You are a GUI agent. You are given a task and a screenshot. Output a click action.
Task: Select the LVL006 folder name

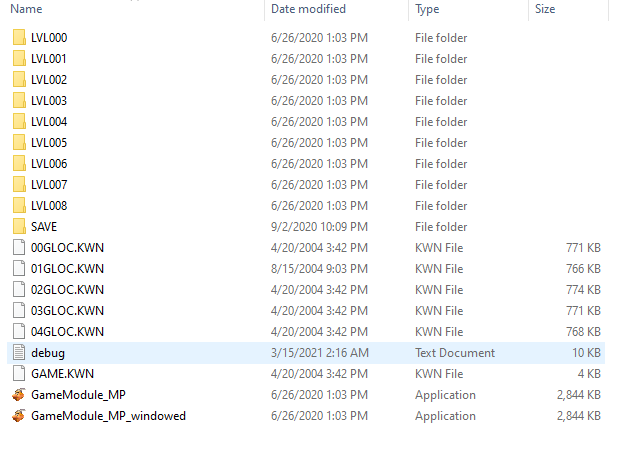49,164
